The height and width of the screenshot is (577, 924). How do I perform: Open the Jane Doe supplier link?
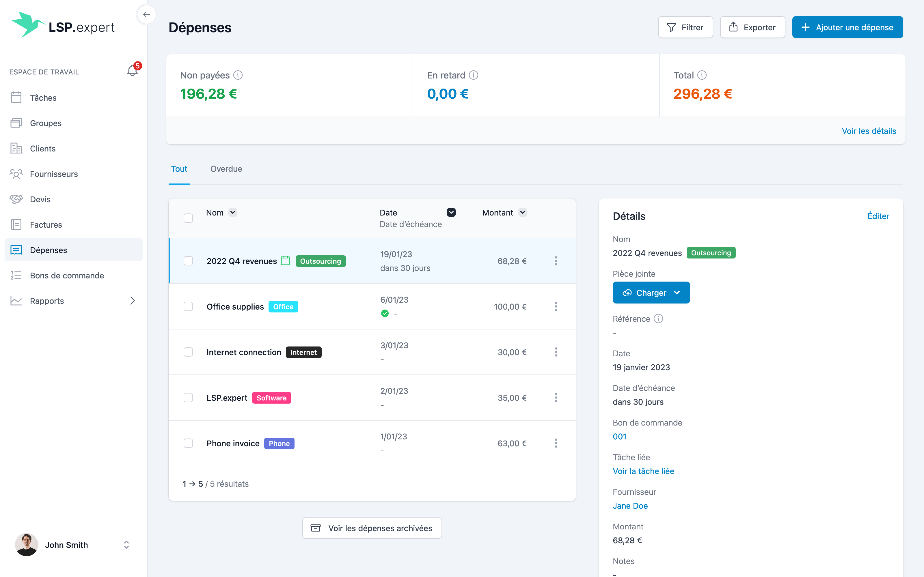(630, 506)
